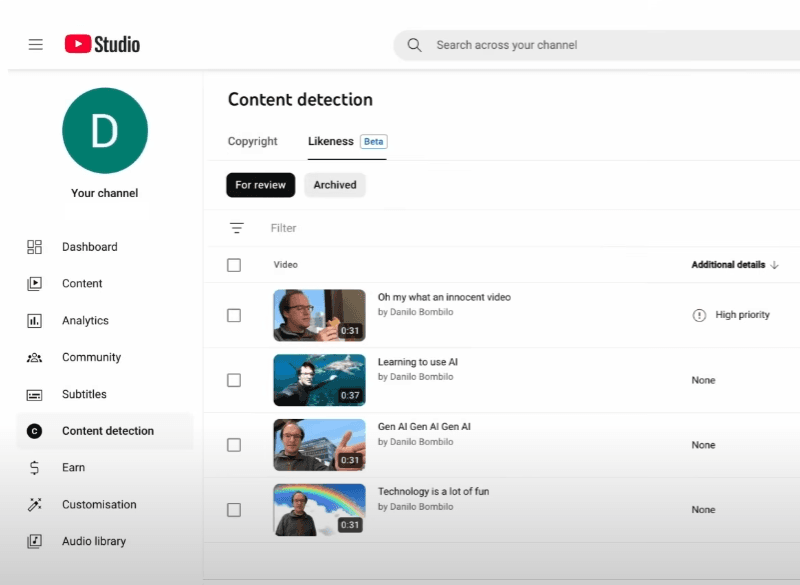Select the Likeness Beta tab
The image size is (800, 585).
(x=346, y=142)
